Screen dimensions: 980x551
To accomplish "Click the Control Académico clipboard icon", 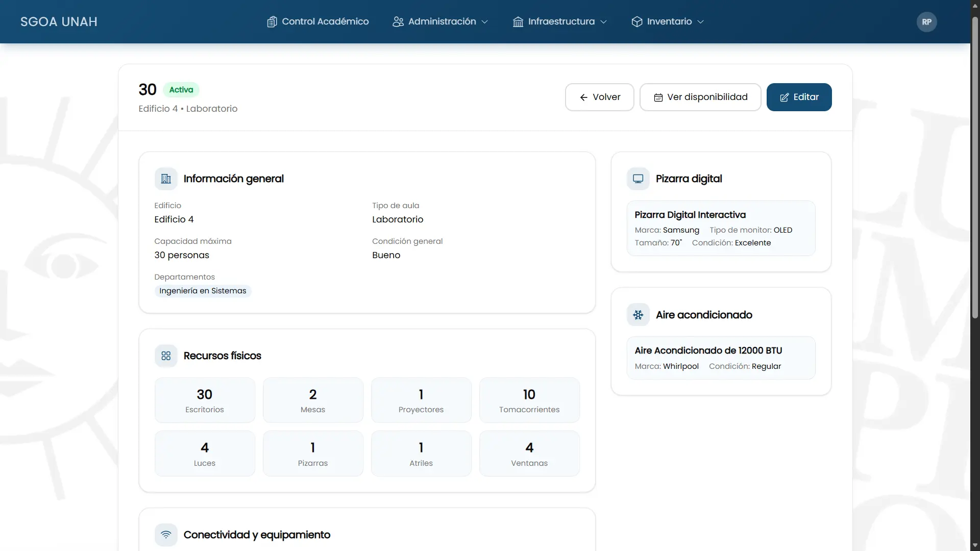I will click(x=272, y=22).
